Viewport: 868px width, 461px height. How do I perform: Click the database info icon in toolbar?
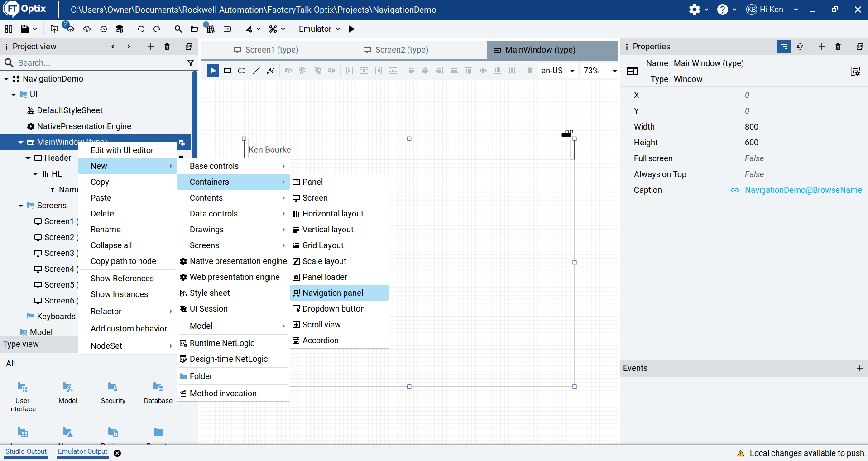pos(120,29)
